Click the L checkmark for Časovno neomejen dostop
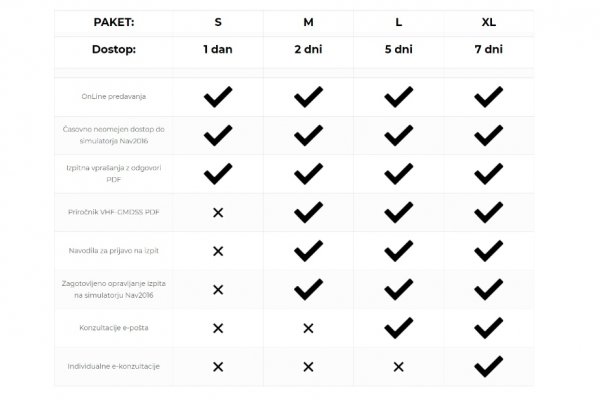 (x=398, y=135)
